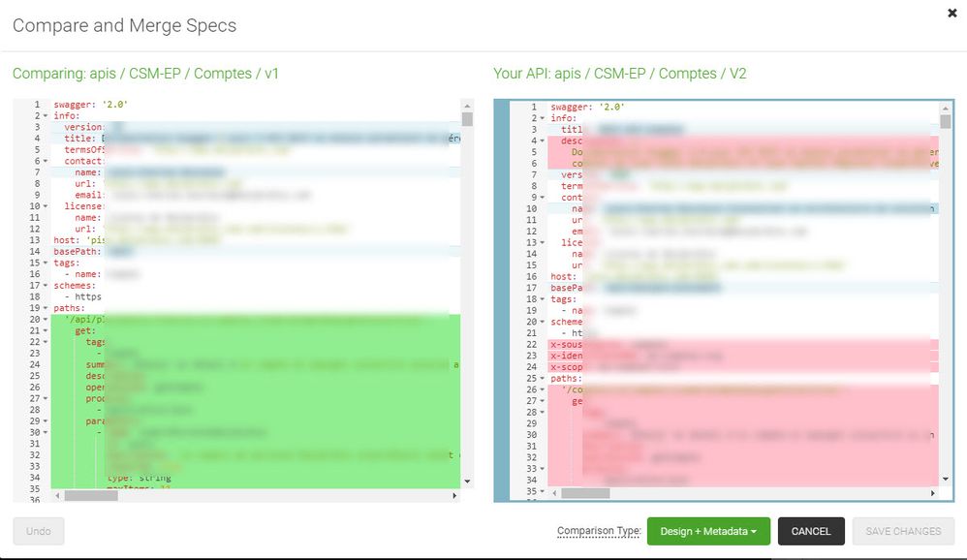
Task: Collapse the get fold at line 21 in left editor
Action: (x=46, y=330)
